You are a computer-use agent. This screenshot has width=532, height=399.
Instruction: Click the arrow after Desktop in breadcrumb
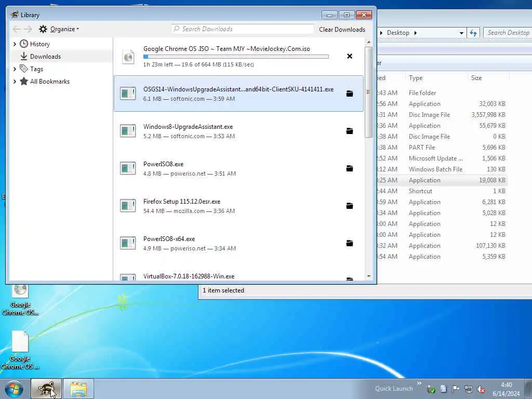point(415,33)
